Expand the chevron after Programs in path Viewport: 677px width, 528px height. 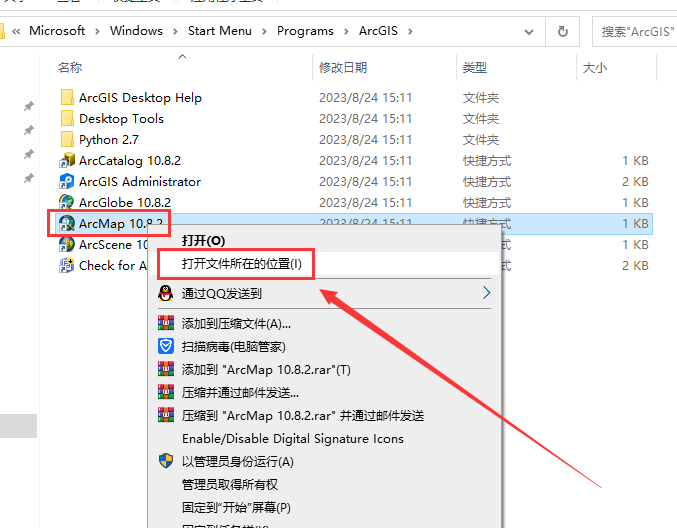346,32
